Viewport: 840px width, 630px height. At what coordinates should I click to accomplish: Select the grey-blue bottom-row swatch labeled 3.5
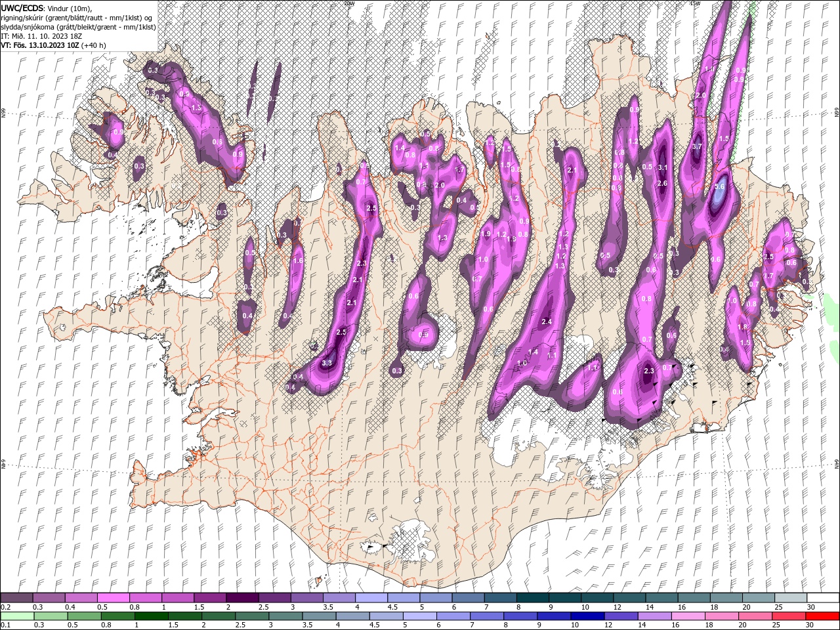point(320,616)
